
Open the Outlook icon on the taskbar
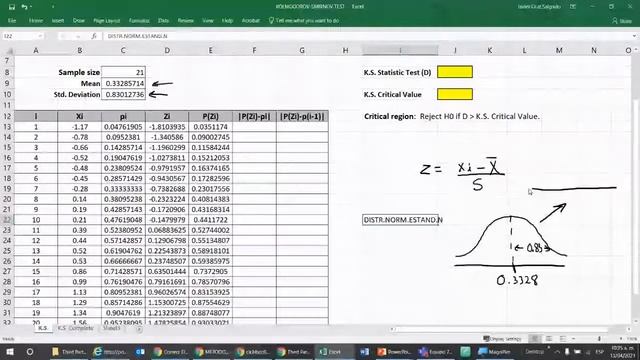(140, 351)
